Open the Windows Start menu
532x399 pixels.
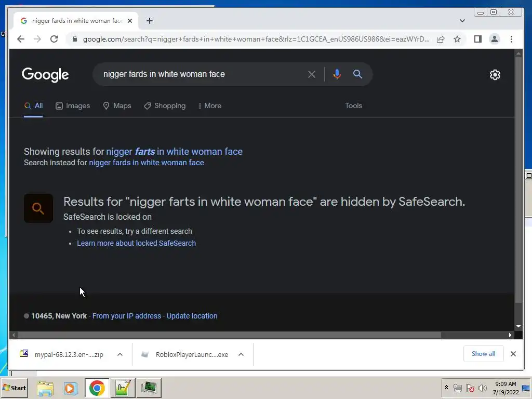(14, 388)
